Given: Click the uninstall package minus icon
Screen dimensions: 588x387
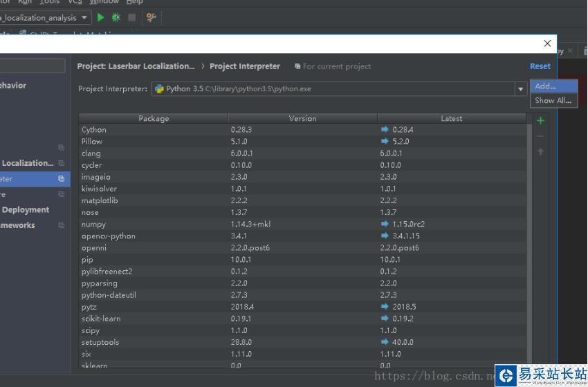Looking at the screenshot, I should pos(540,136).
